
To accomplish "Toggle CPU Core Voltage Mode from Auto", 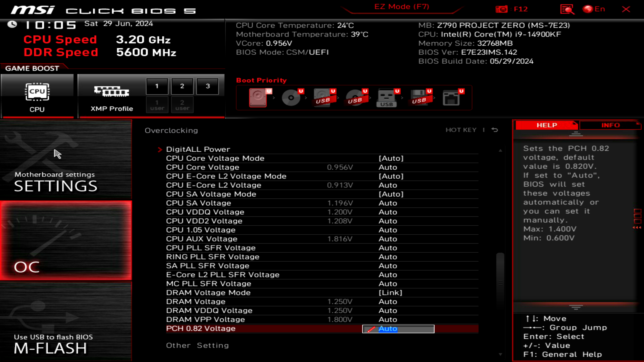I will (391, 158).
